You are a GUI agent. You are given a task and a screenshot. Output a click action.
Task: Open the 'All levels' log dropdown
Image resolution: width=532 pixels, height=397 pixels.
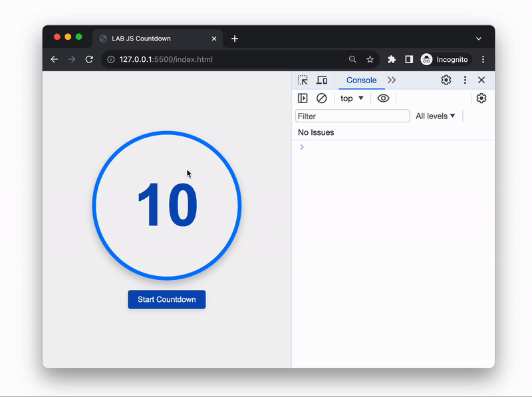tap(436, 116)
